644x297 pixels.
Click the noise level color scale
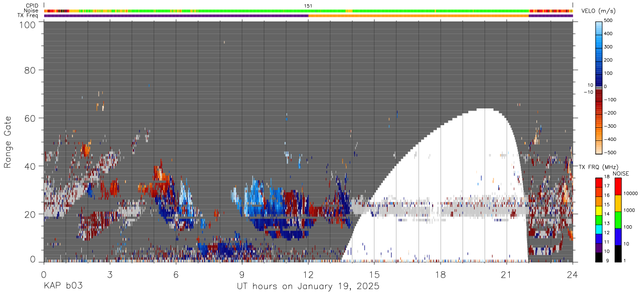pos(618,220)
